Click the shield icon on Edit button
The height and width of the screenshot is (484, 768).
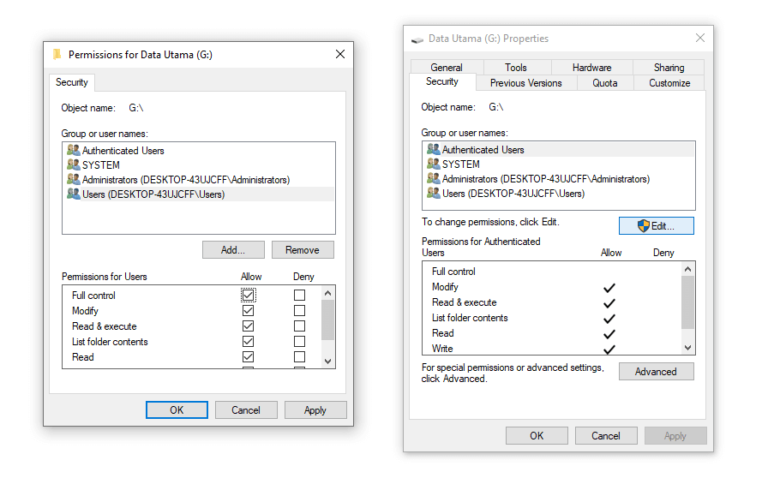click(x=643, y=226)
